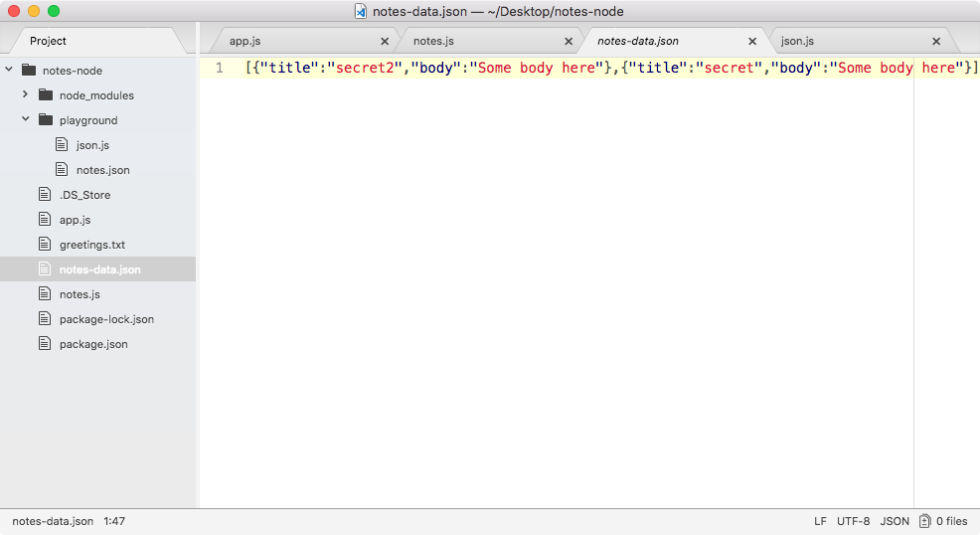Close the notes-data.json tab
Viewport: 980px width, 535px height.
[751, 41]
